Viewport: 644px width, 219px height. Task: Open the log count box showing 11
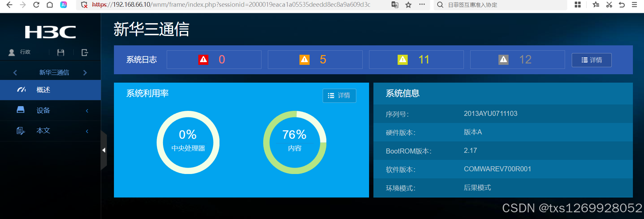pyautogui.click(x=416, y=60)
